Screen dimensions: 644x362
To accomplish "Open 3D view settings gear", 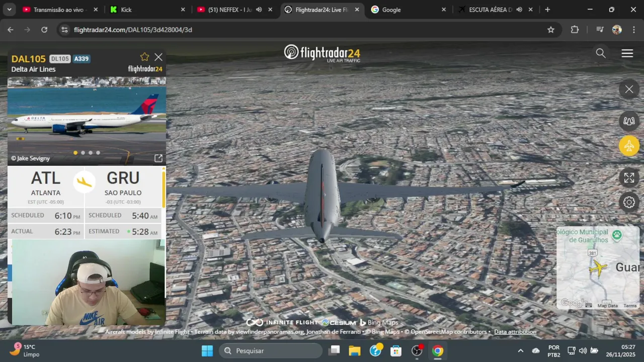I will [x=629, y=202].
